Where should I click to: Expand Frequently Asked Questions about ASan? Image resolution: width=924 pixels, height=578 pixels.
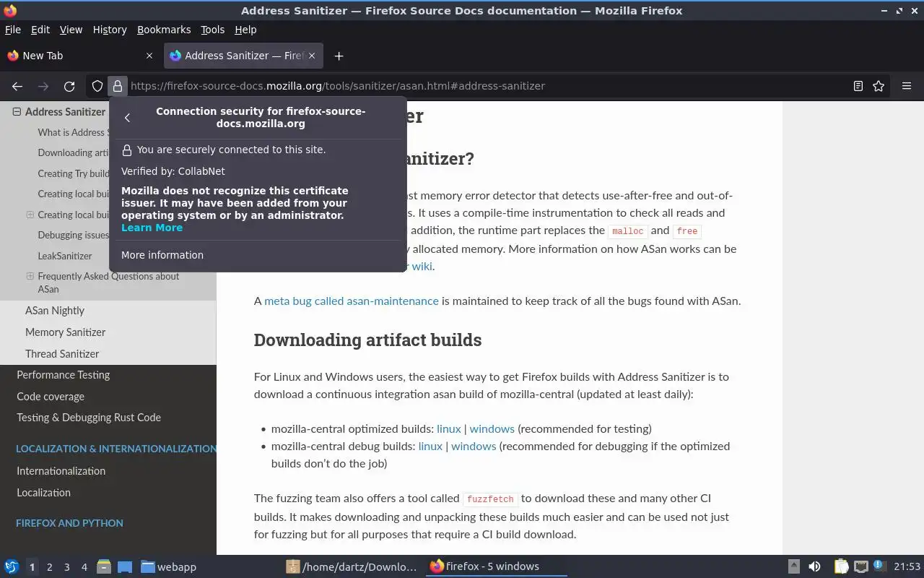30,276
